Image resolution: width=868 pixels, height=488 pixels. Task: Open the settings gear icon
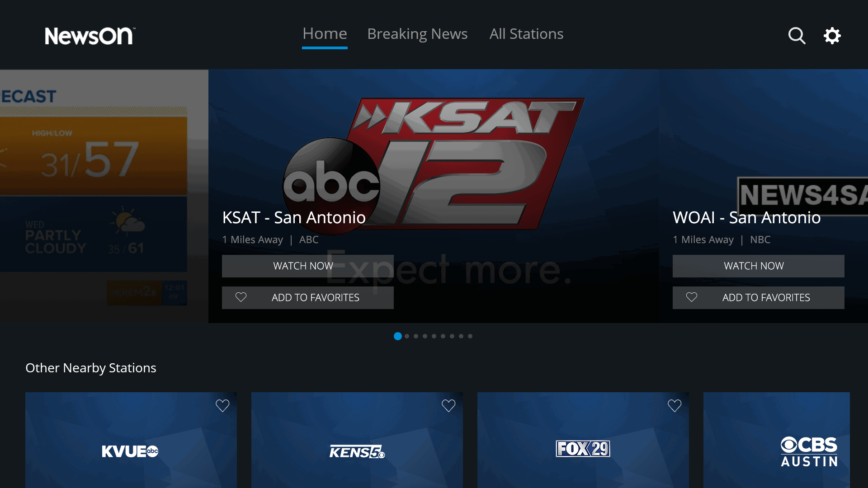(x=832, y=35)
